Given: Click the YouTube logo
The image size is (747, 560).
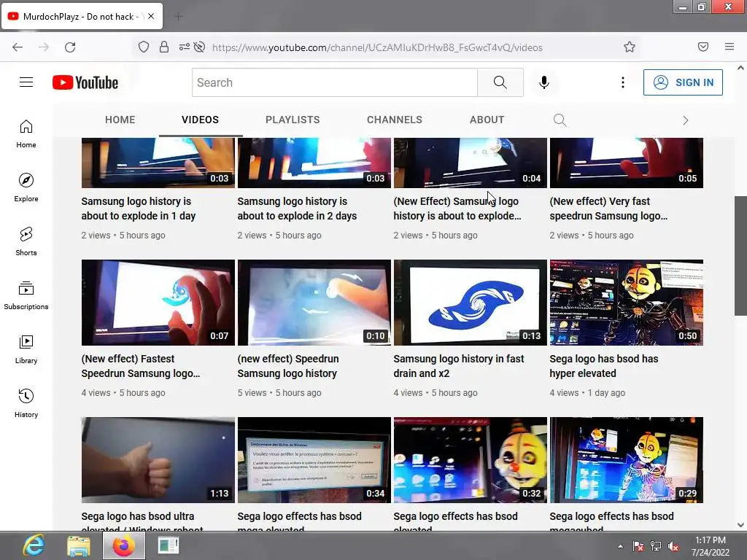Looking at the screenshot, I should click(85, 82).
